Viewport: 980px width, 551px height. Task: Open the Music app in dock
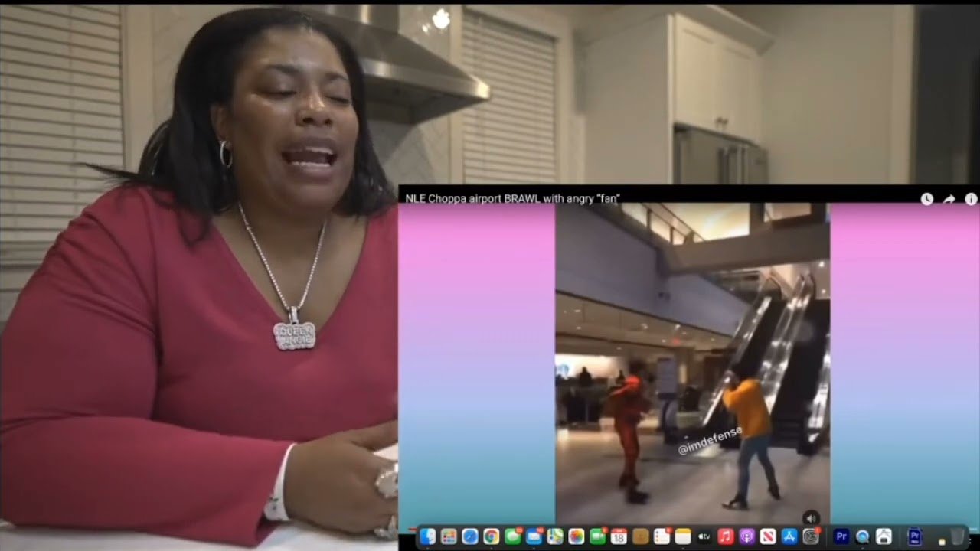pos(726,536)
